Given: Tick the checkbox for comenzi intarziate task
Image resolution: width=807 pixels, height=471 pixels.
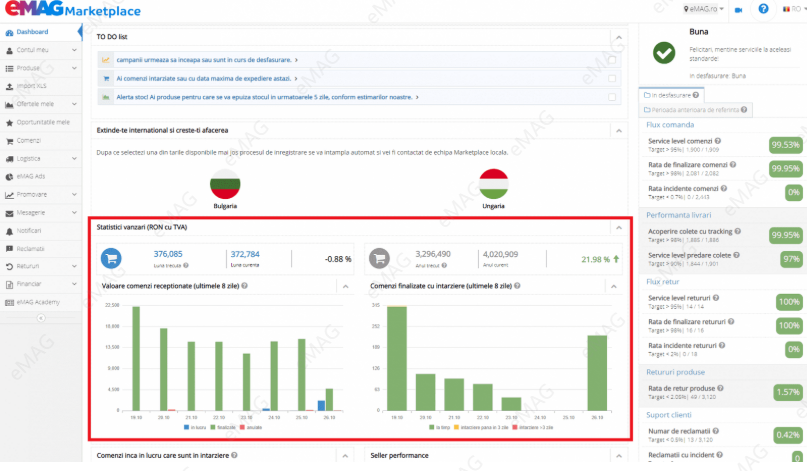Looking at the screenshot, I should 611,78.
